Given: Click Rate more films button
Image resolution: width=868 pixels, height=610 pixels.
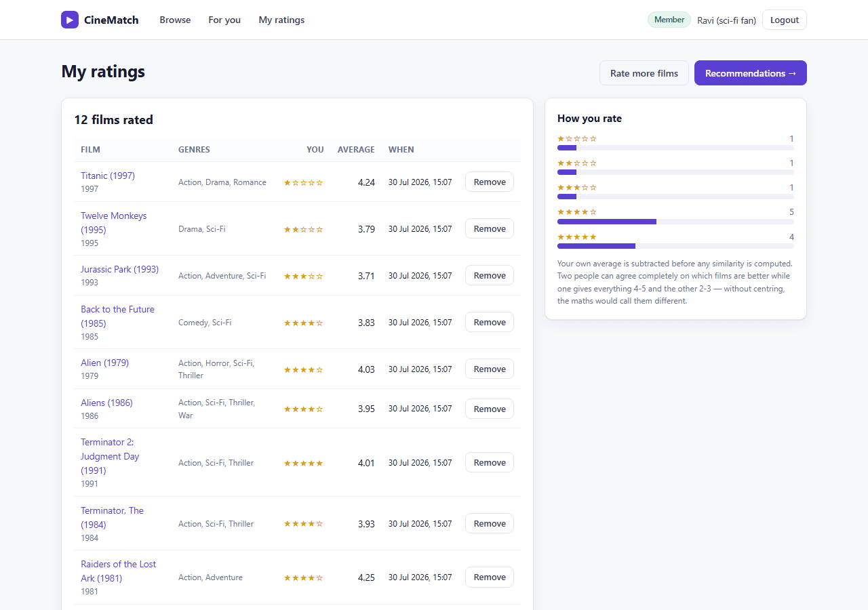Looking at the screenshot, I should pyautogui.click(x=644, y=73).
